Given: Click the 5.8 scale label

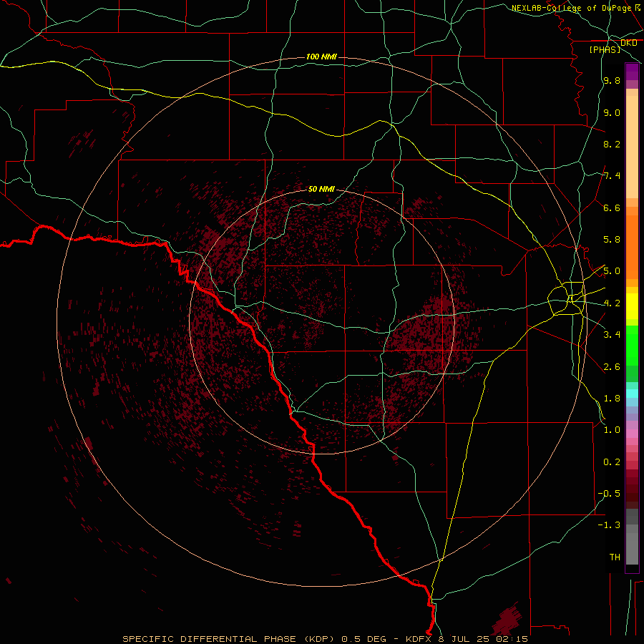Looking at the screenshot, I should pyautogui.click(x=612, y=240).
